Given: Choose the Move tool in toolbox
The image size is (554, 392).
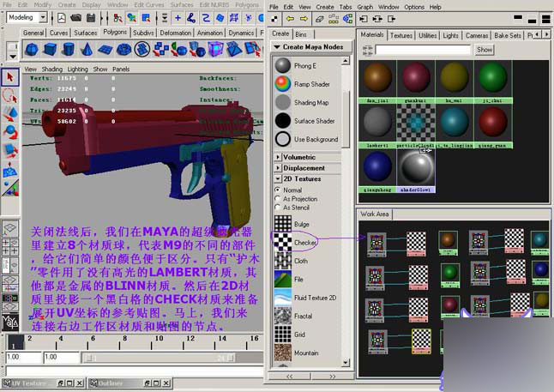Looking at the screenshot, I should 10,115.
